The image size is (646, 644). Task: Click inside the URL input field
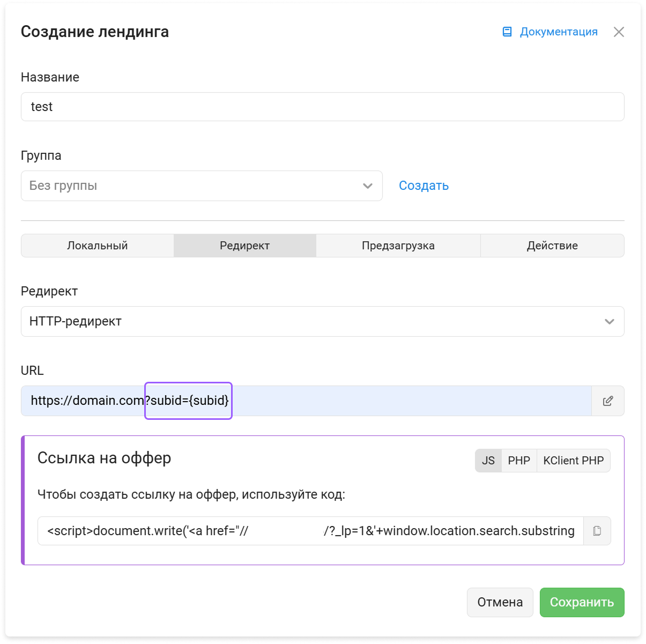click(x=306, y=401)
